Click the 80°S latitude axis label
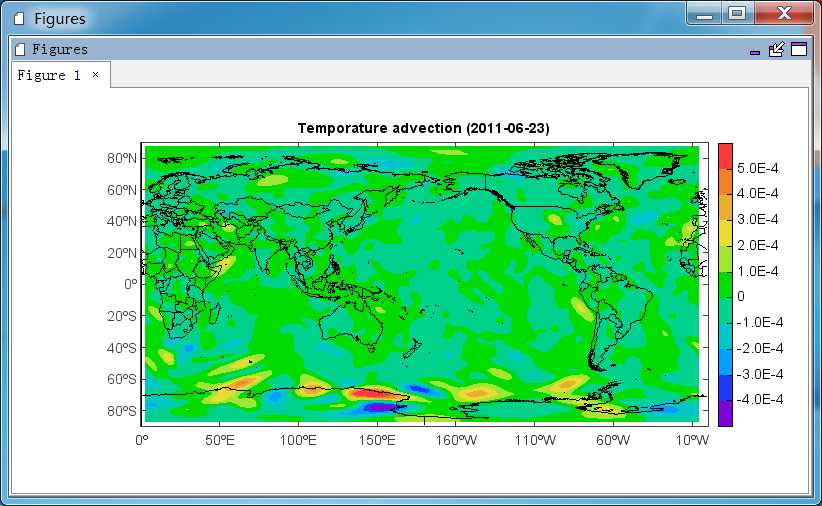This screenshot has height=506, width=822. click(x=122, y=411)
